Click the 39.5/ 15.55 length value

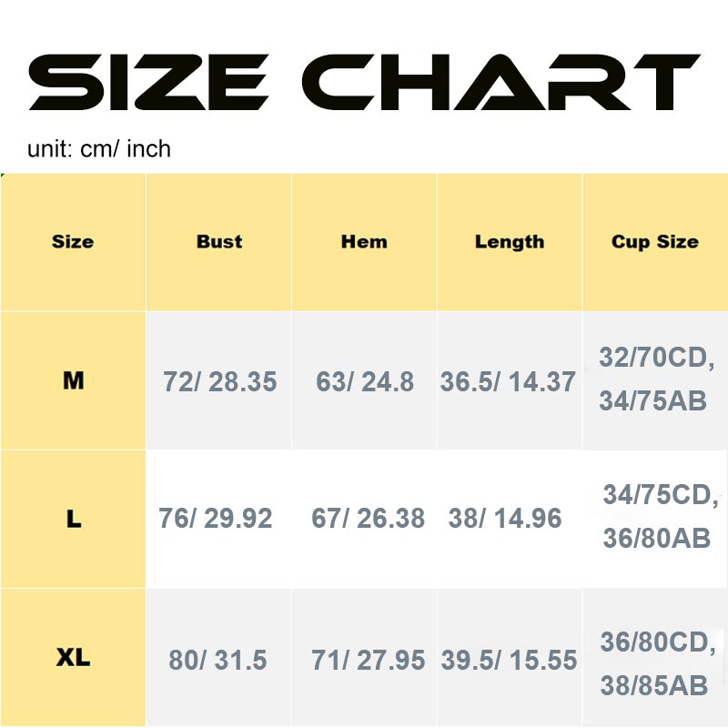[509, 660]
